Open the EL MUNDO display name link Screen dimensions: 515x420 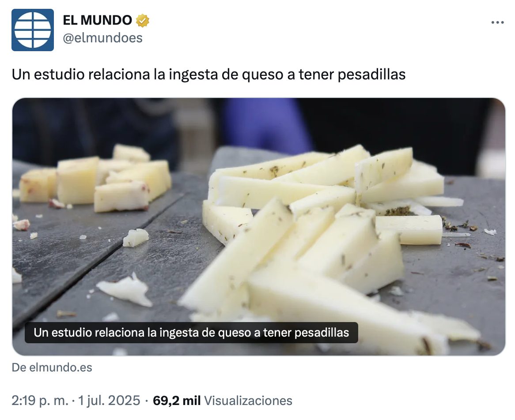coord(97,20)
